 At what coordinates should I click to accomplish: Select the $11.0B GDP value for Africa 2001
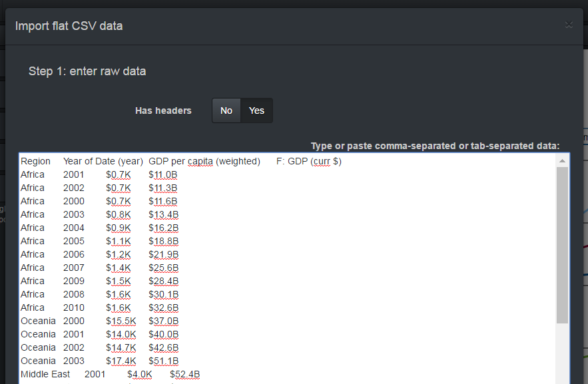point(163,174)
